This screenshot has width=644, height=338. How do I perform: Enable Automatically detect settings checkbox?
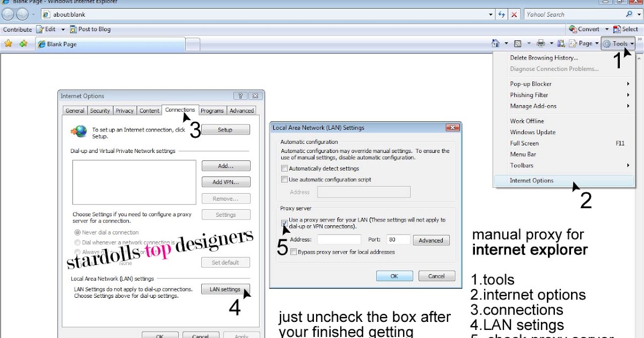pyautogui.click(x=284, y=168)
